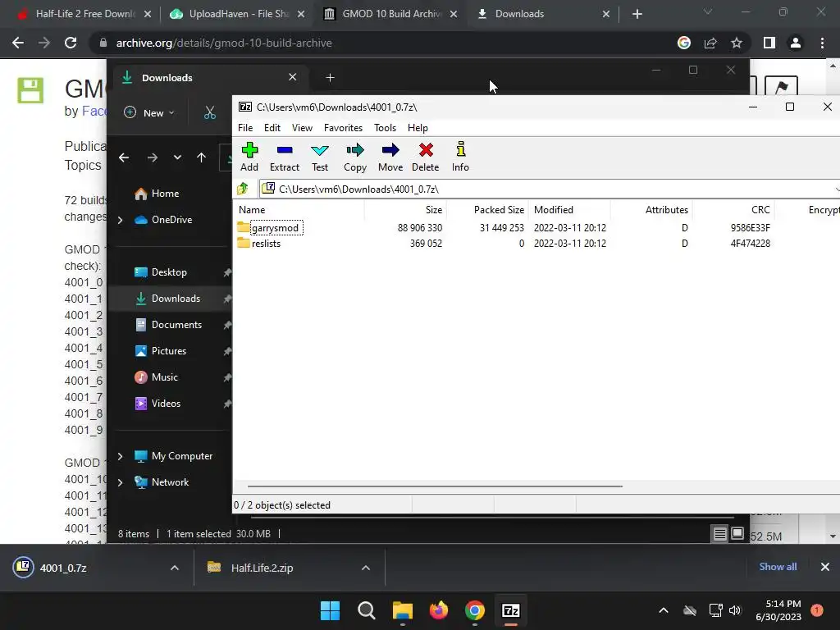Open Windows Start menu
Viewport: 840px width, 630px height.
[330, 610]
